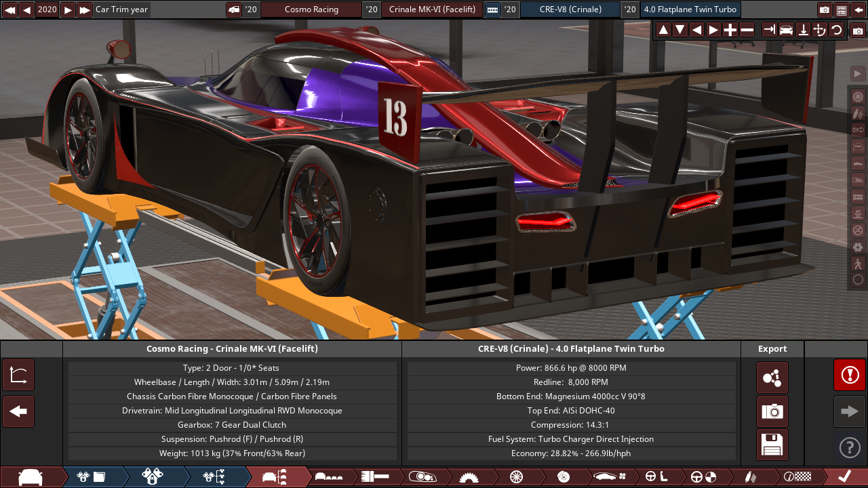This screenshot has height=488, width=868.
Task: Decrease Car Trim year by one
Action: pos(26,9)
